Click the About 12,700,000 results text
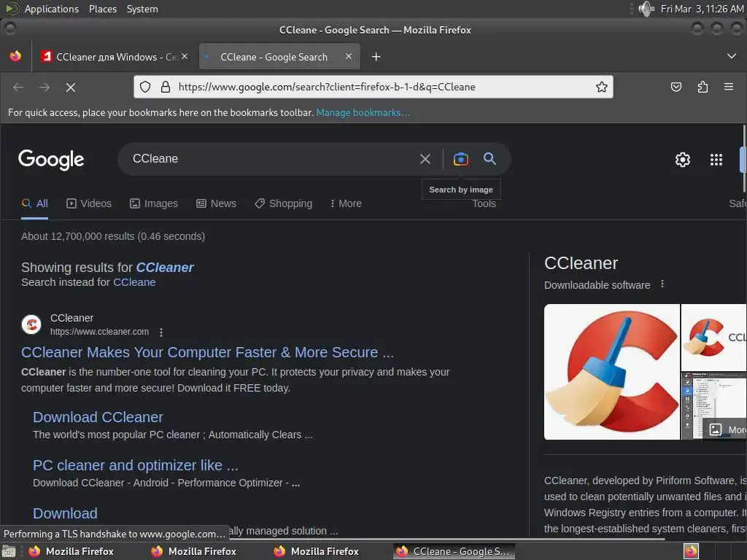Screen dimensions: 747x560 [x=113, y=236]
